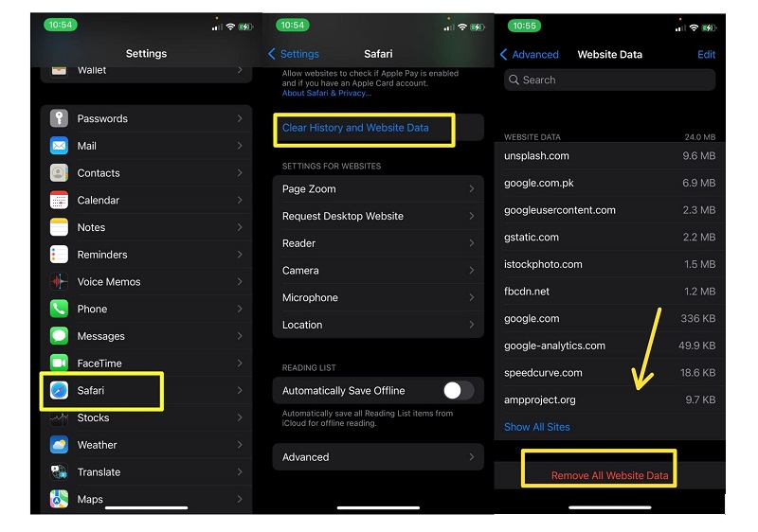
Task: Toggle Automatically Save Offline switch
Action: (x=459, y=390)
